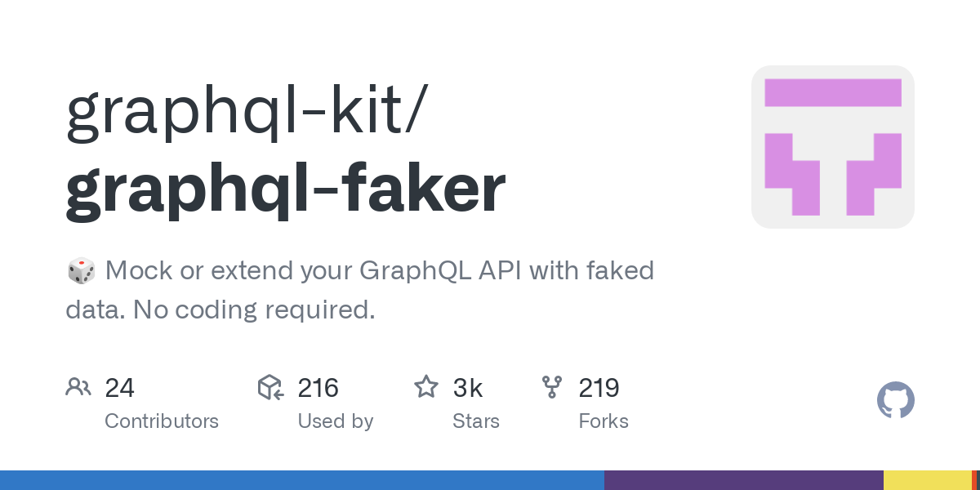
Task: Click the dice emoji in the description
Action: tap(81, 270)
